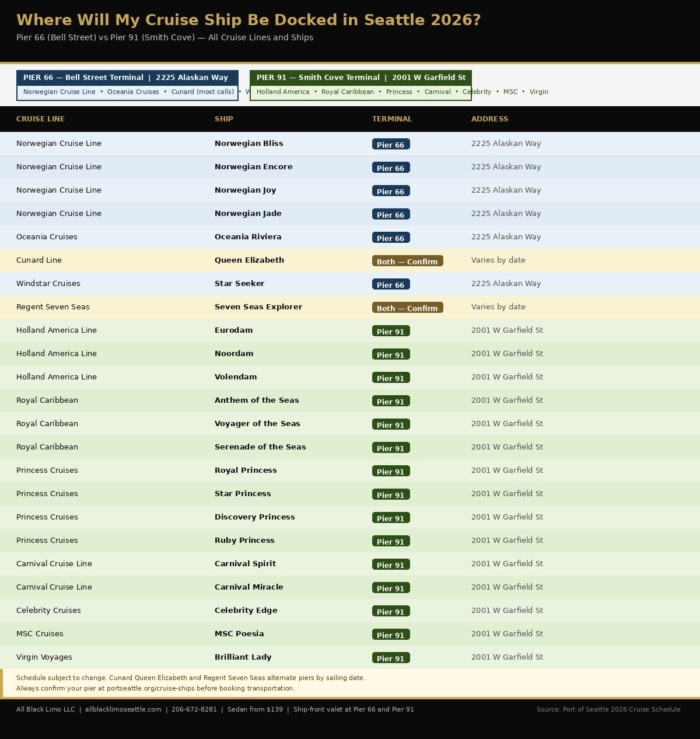Click Windstar Cruises cruise line text
This screenshot has height=739, width=700.
tap(48, 284)
